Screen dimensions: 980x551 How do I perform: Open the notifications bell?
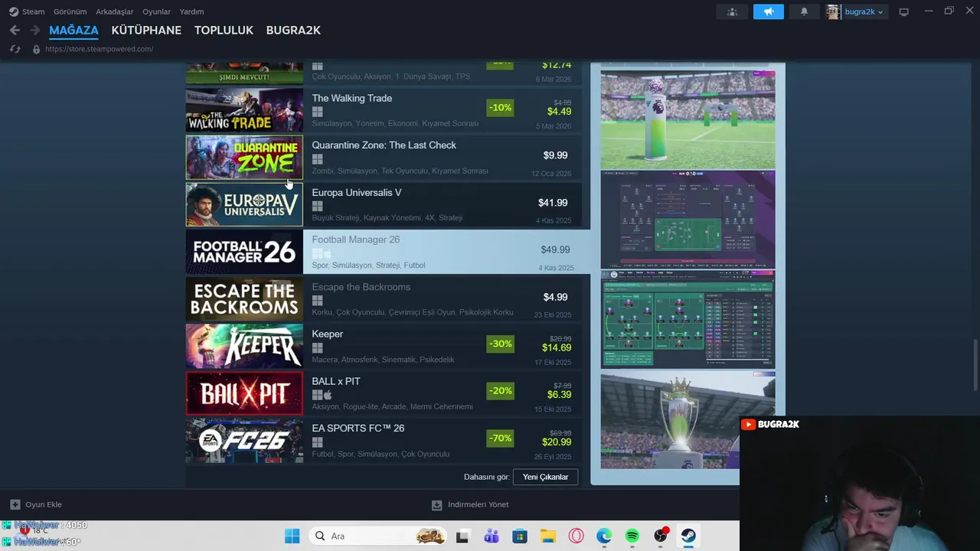804,11
